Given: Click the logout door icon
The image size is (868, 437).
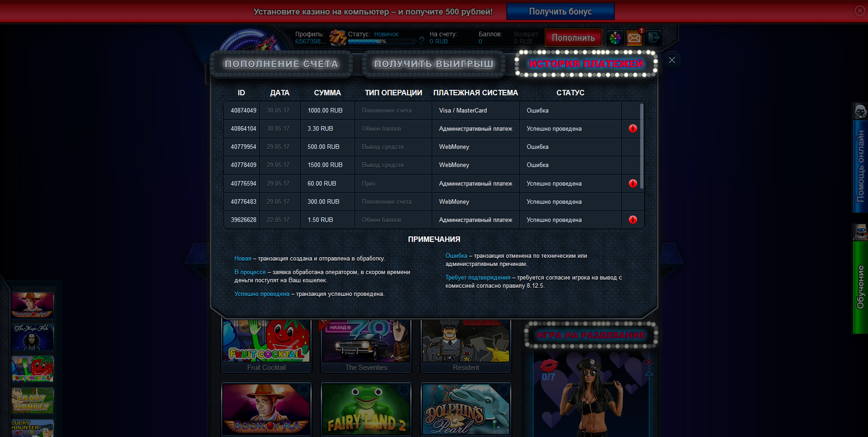Looking at the screenshot, I should point(653,38).
